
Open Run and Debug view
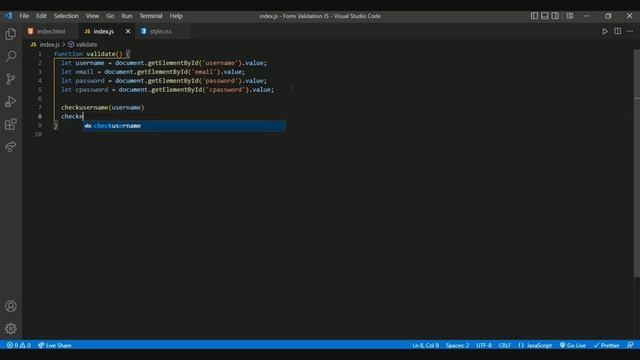[x=11, y=102]
